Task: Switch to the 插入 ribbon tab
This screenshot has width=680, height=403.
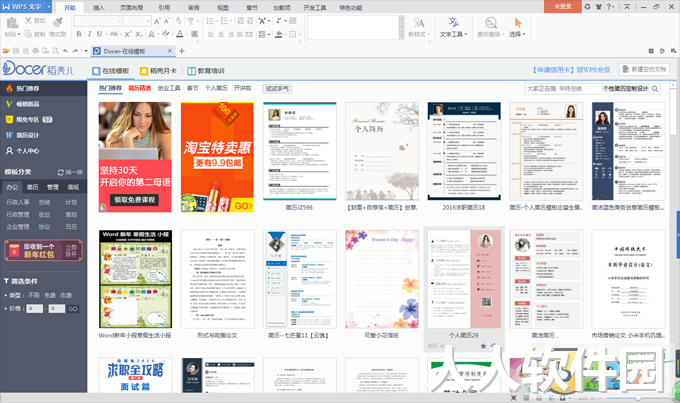Action: [x=99, y=8]
